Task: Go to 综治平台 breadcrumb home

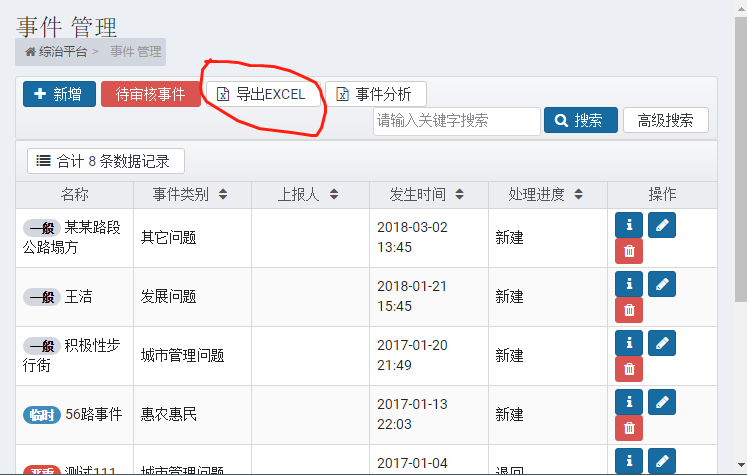Action: [x=56, y=51]
